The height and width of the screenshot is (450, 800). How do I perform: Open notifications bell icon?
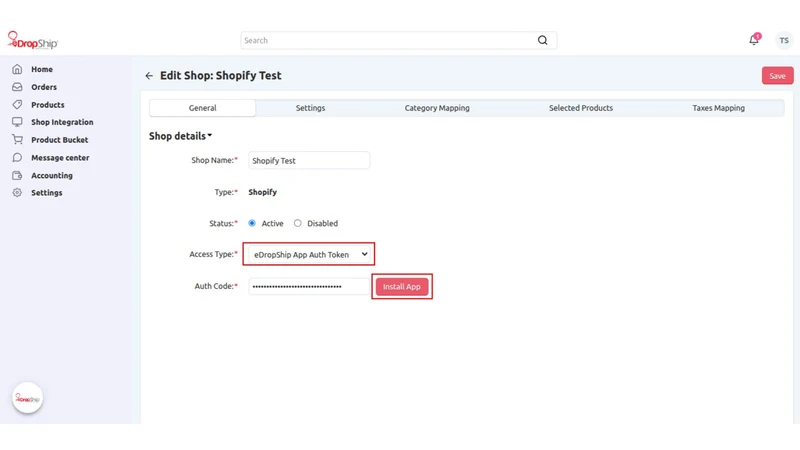click(754, 40)
